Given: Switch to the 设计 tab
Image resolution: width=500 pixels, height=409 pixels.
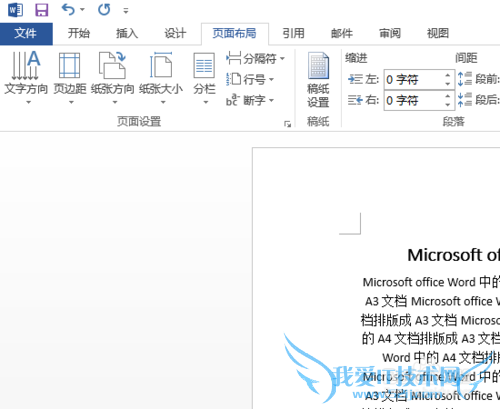Looking at the screenshot, I should coord(175,33).
